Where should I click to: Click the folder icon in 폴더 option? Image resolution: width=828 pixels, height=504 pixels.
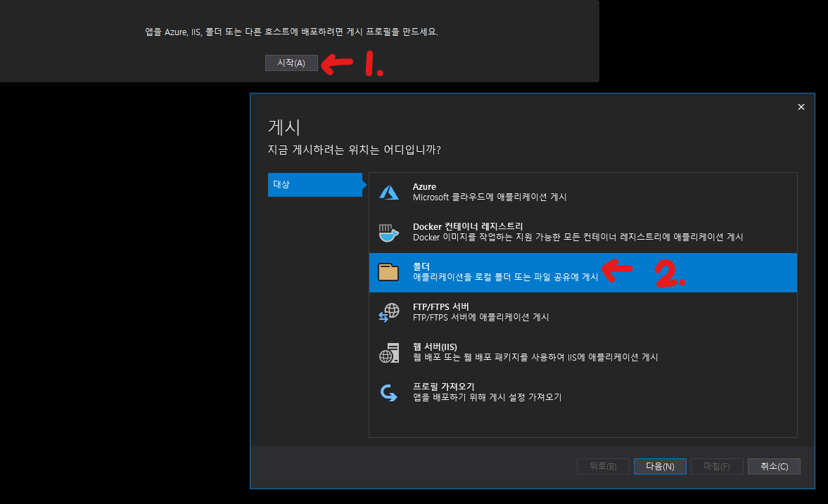(389, 272)
